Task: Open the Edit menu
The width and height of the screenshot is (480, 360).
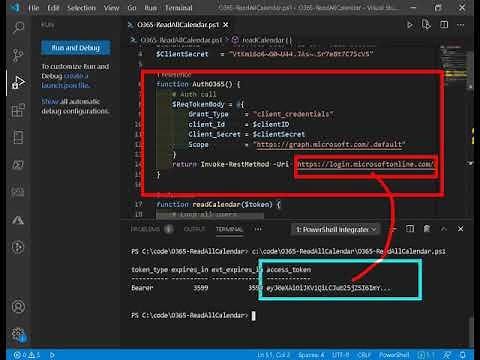Action: [x=53, y=8]
